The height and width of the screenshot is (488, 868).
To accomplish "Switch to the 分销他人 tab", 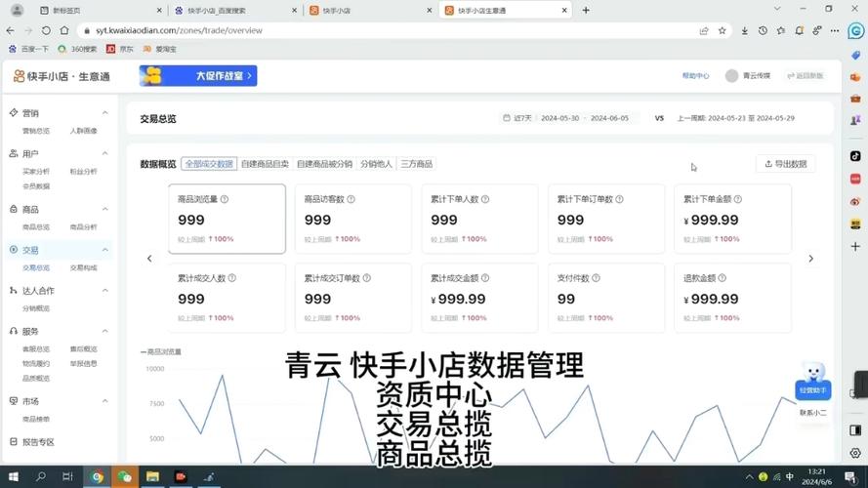I will pos(376,164).
